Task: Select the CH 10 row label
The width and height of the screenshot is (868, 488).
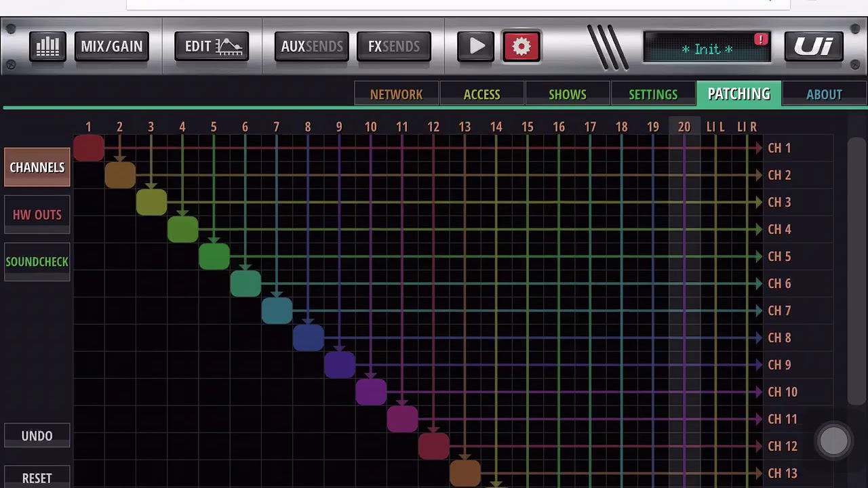Action: click(782, 392)
